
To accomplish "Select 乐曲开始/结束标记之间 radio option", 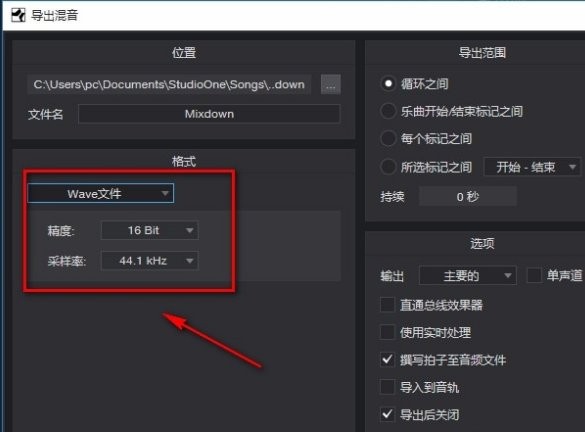I will 388,111.
